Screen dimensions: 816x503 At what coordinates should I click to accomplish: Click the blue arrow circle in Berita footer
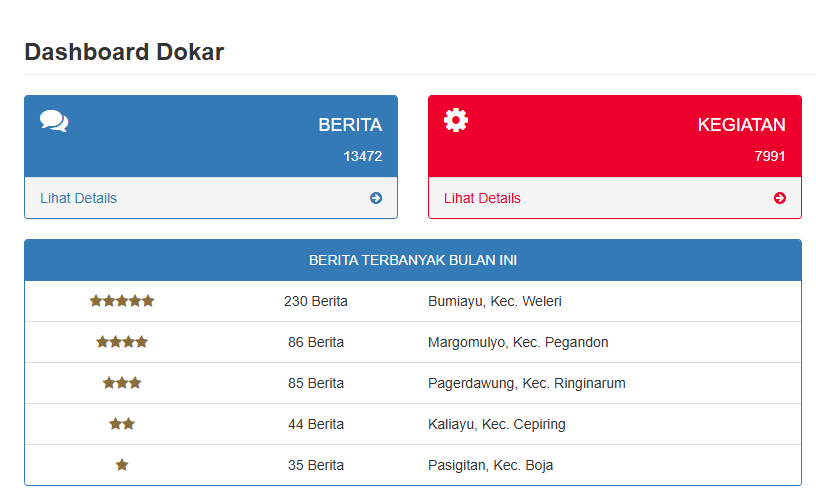376,198
